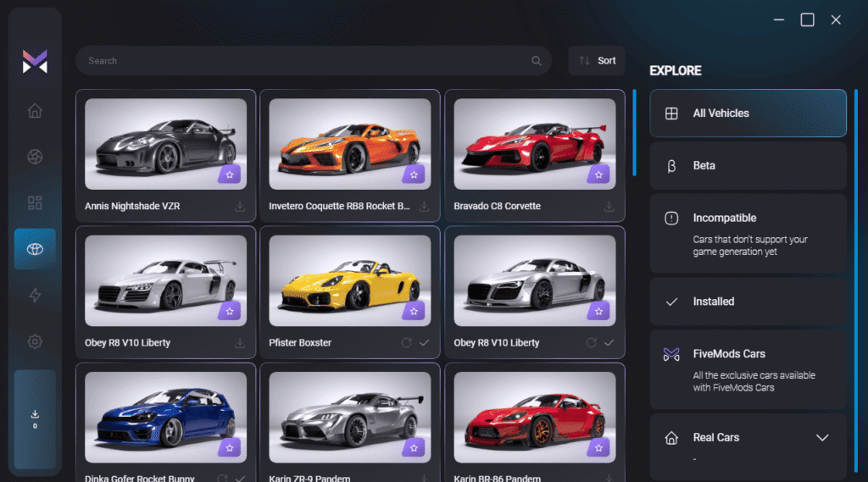Favorite the Karin BR-86 Pandem with star
This screenshot has width=868, height=482.
point(598,447)
